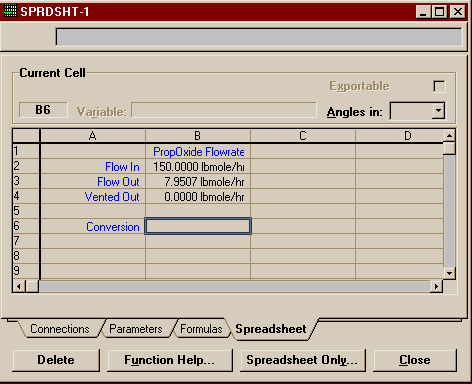This screenshot has height=384, width=472.
Task: Click vertical scrollbar down arrow
Action: [449, 273]
